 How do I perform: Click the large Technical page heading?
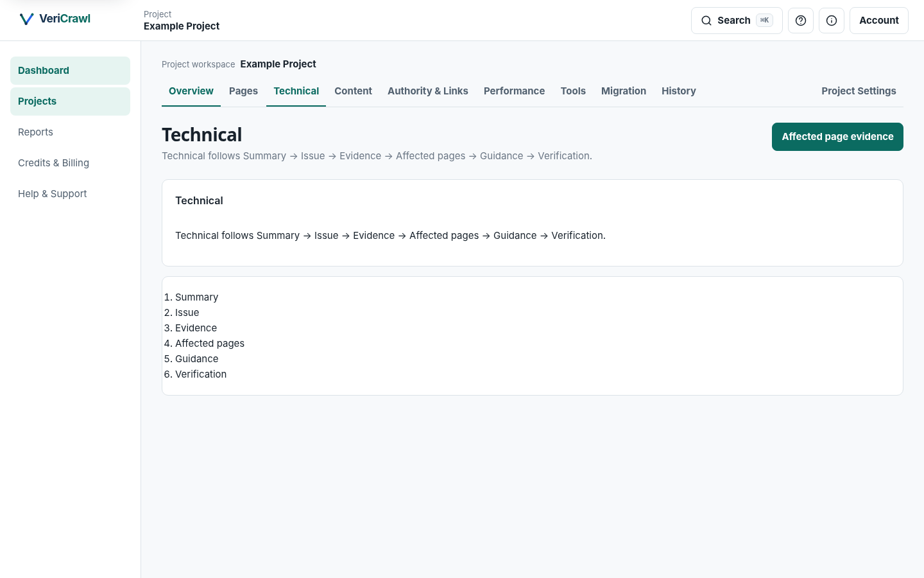click(202, 135)
